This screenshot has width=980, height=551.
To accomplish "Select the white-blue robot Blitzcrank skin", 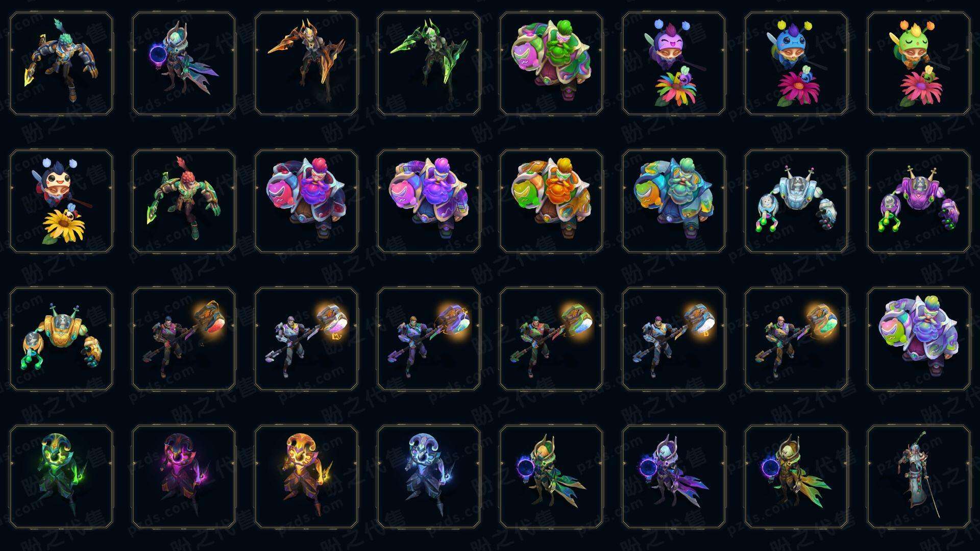I will (x=796, y=201).
